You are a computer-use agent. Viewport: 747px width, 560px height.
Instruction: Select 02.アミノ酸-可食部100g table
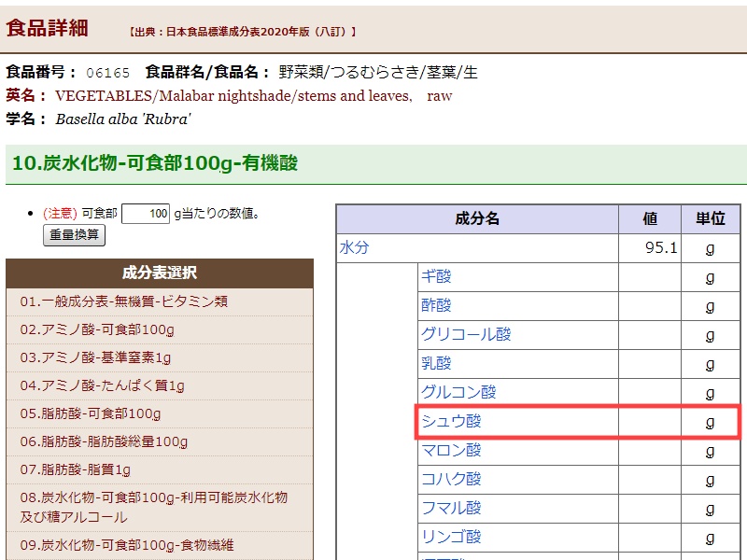pyautogui.click(x=97, y=329)
